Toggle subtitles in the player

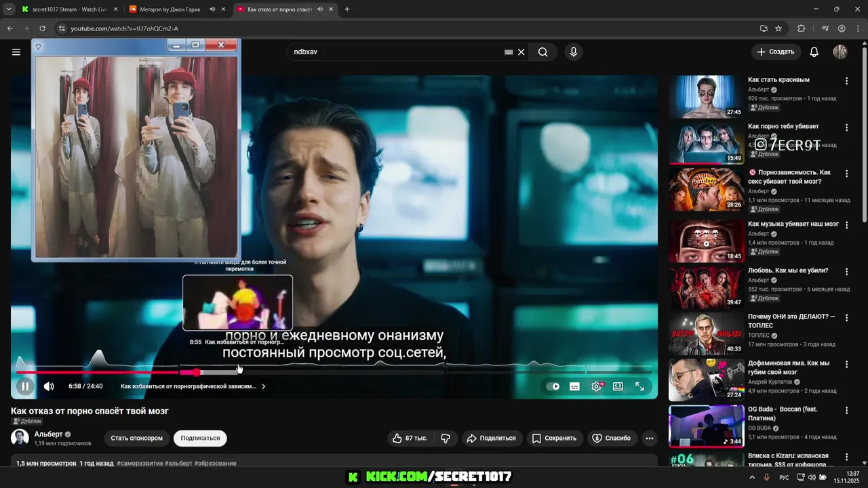[574, 386]
